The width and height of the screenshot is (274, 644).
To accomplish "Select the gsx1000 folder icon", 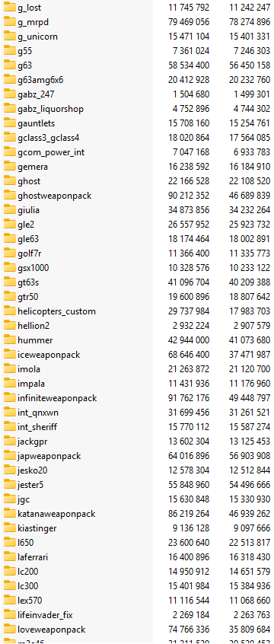I will 9,268.
